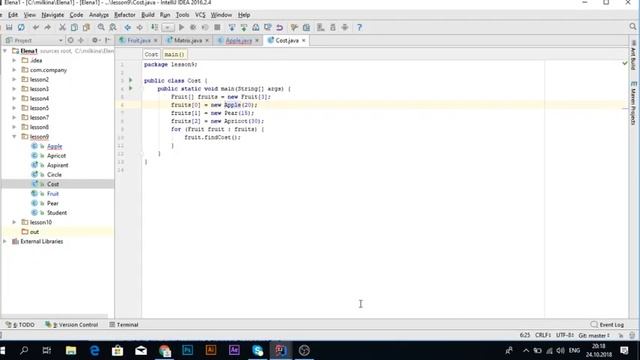This screenshot has width=640, height=360.
Task: Click the Help question mark icon
Action: 359,27
